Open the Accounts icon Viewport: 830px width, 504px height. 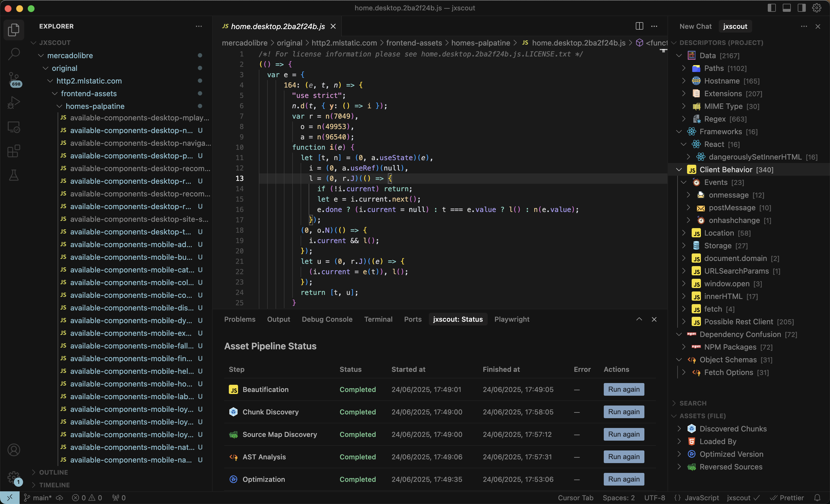14,450
